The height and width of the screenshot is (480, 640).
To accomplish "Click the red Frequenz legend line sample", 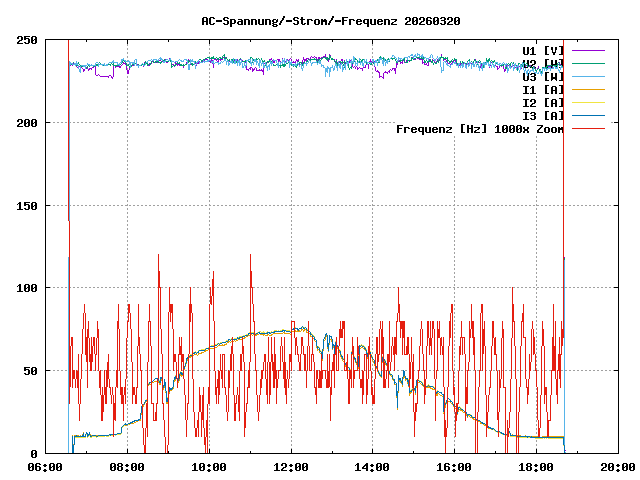I will tap(588, 128).
